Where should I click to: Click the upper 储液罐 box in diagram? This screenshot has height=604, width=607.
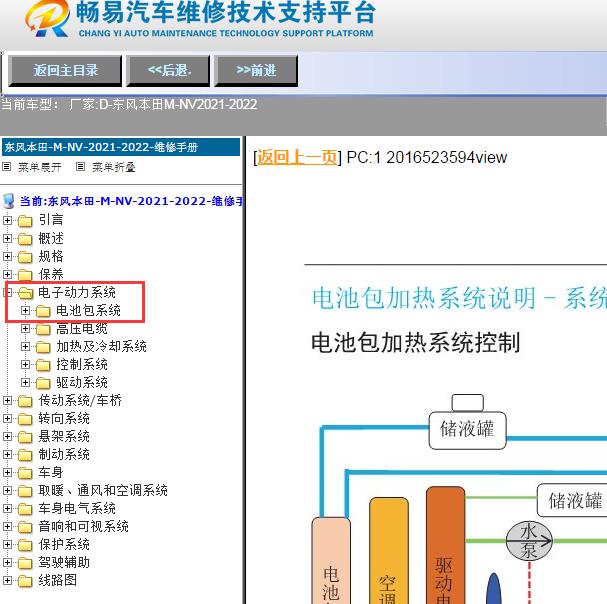[x=468, y=430]
